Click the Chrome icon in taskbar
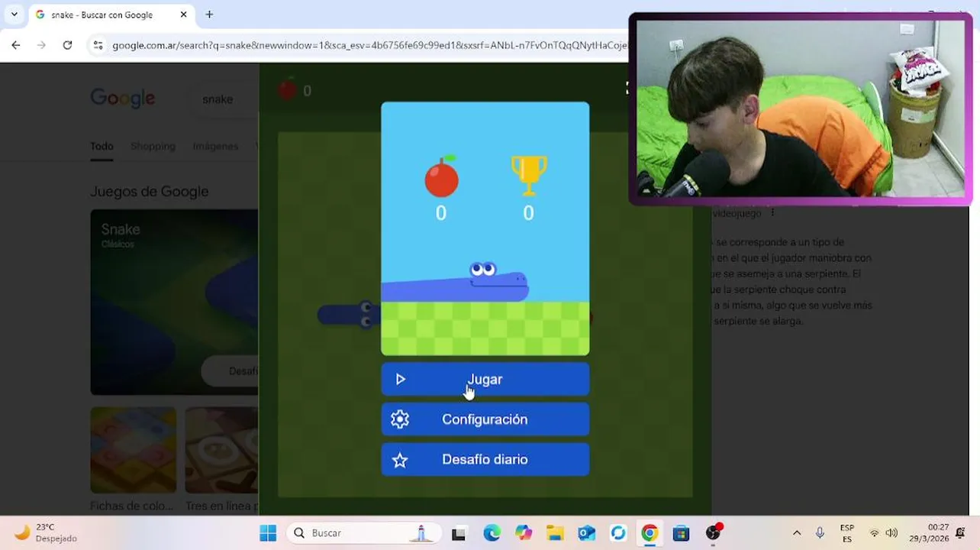 point(650,533)
